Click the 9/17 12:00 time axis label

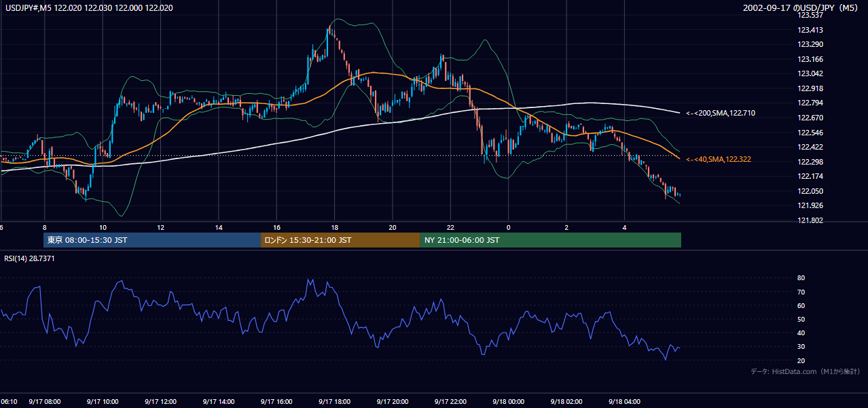pyautogui.click(x=161, y=402)
